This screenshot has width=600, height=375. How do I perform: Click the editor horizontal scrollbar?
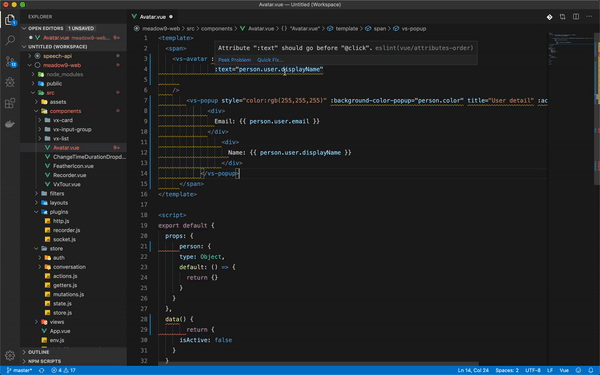point(318,364)
